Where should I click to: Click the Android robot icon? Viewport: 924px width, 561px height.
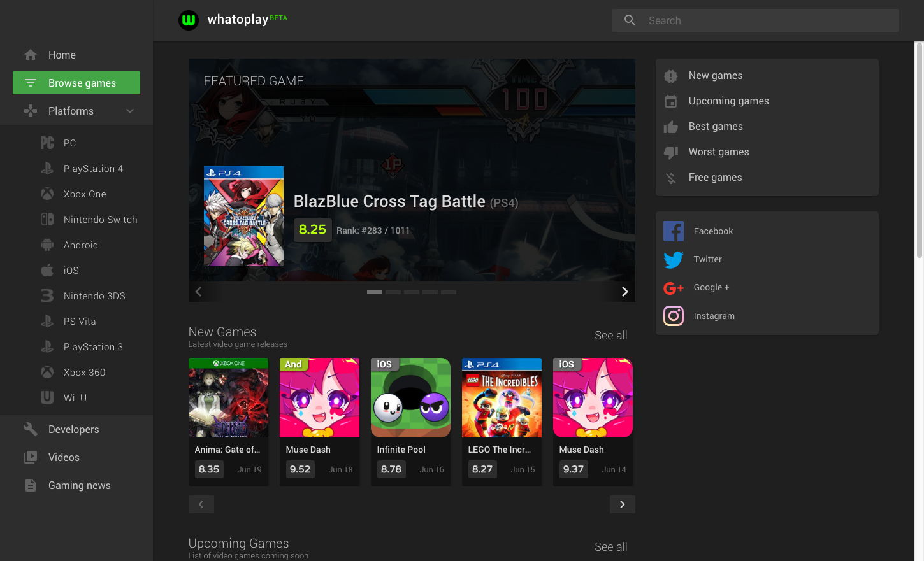point(47,245)
